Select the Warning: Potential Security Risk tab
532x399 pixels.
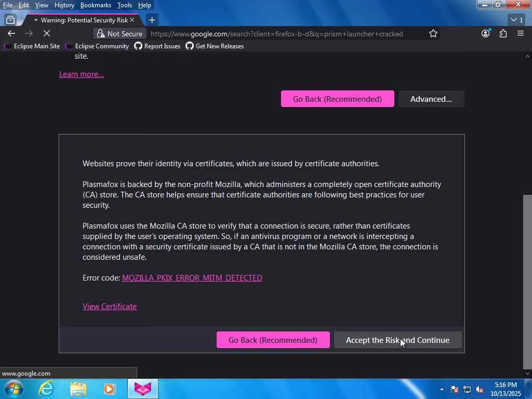tap(81, 20)
